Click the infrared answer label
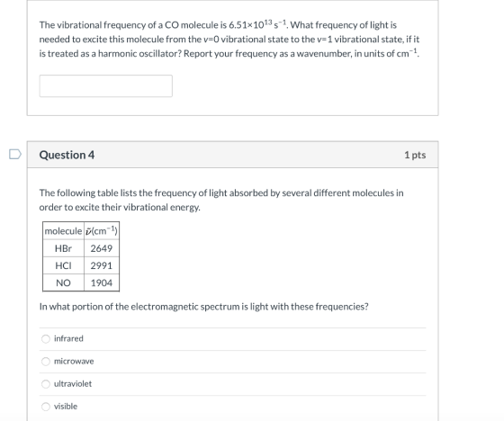Viewport: 504px width, 421px height. (68, 339)
